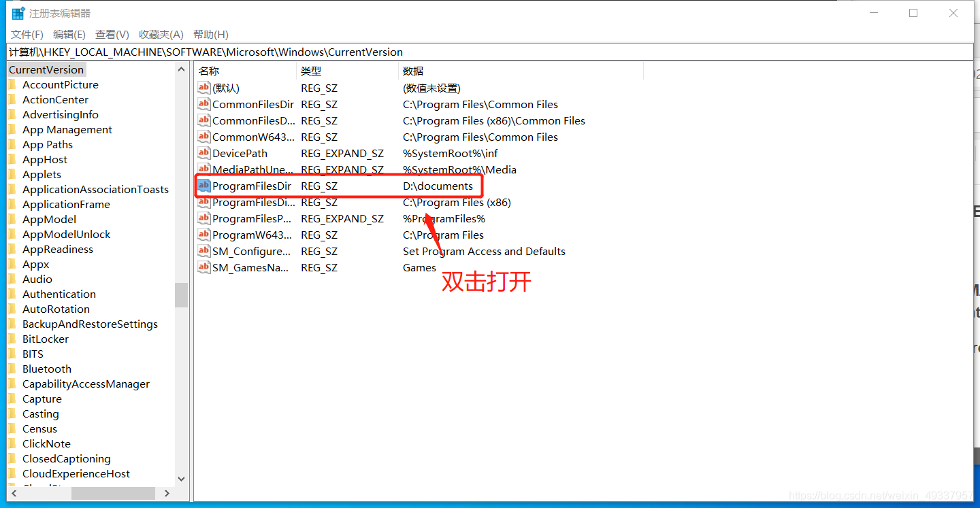
Task: Click tree scrollbar up arrow
Action: point(181,69)
